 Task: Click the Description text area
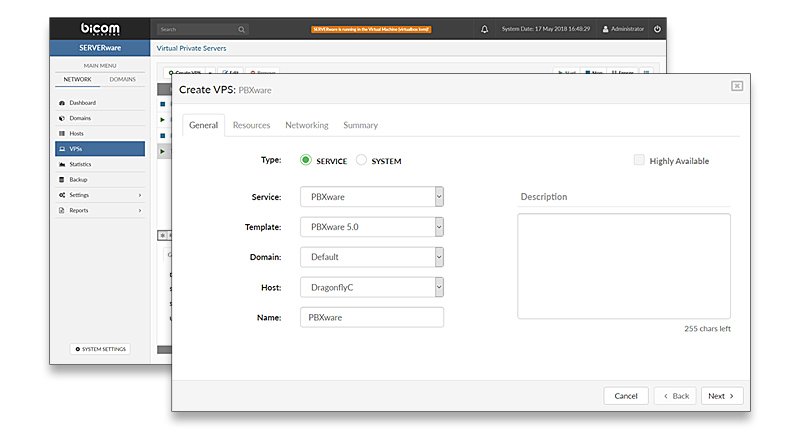(623, 266)
